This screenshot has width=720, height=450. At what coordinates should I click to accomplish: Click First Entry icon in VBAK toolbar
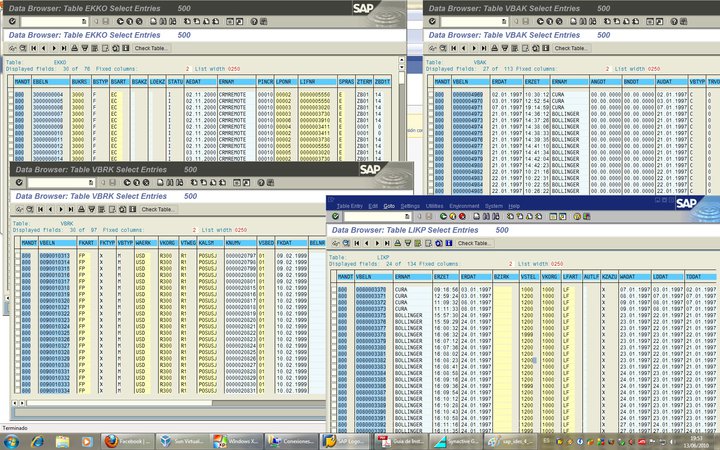(454, 48)
